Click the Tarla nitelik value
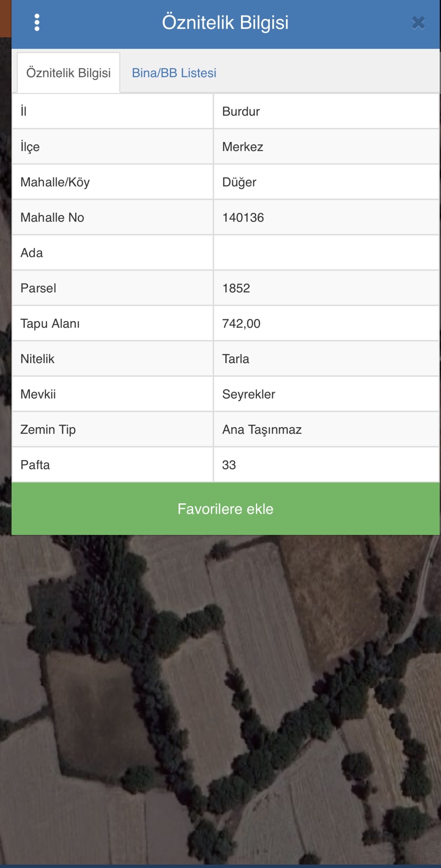Viewport: 441px width, 868px height. 236,359
